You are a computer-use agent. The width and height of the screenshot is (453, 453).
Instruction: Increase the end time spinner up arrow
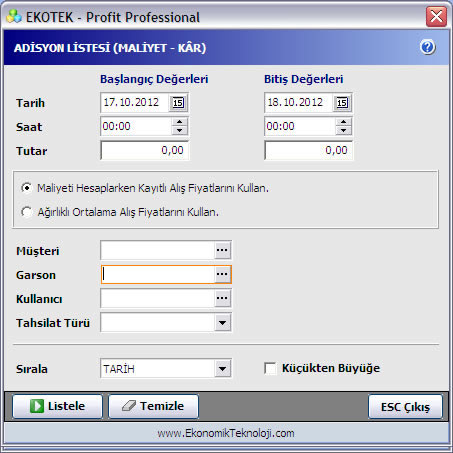pos(344,122)
